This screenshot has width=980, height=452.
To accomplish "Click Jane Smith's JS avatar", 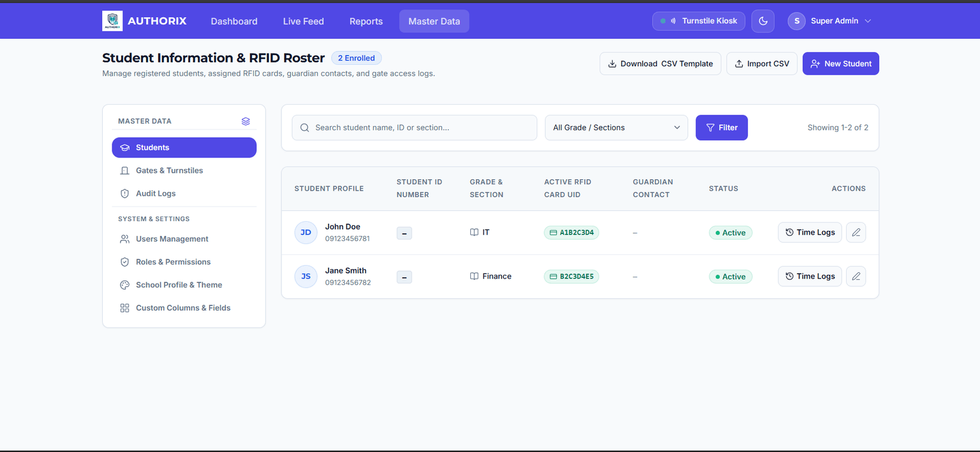I will tap(306, 277).
